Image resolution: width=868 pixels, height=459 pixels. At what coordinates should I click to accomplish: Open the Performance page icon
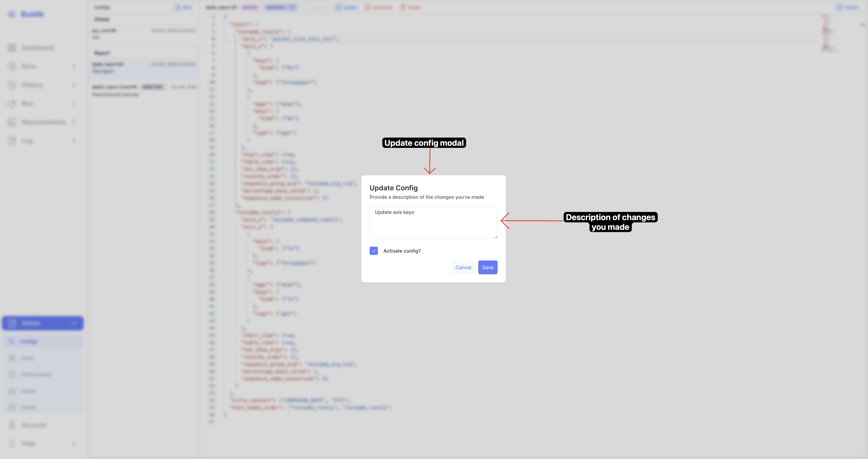12,374
